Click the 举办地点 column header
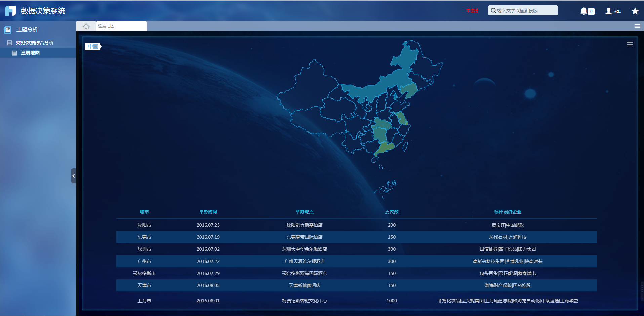Viewport: 644px width, 316px height. tap(305, 212)
